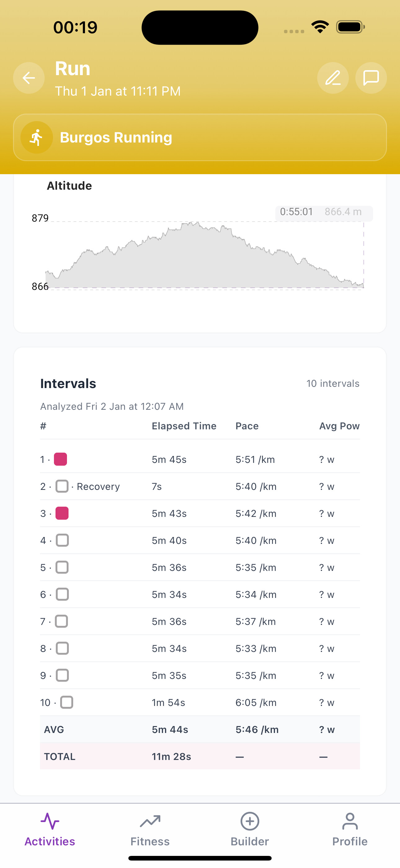Click the Elapsed Time column header
Screen dimensions: 400x868
click(184, 426)
